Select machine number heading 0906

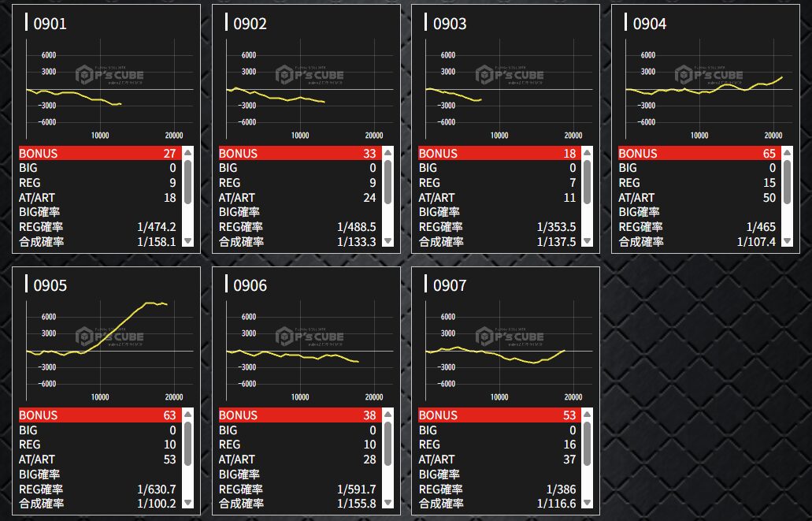point(250,285)
